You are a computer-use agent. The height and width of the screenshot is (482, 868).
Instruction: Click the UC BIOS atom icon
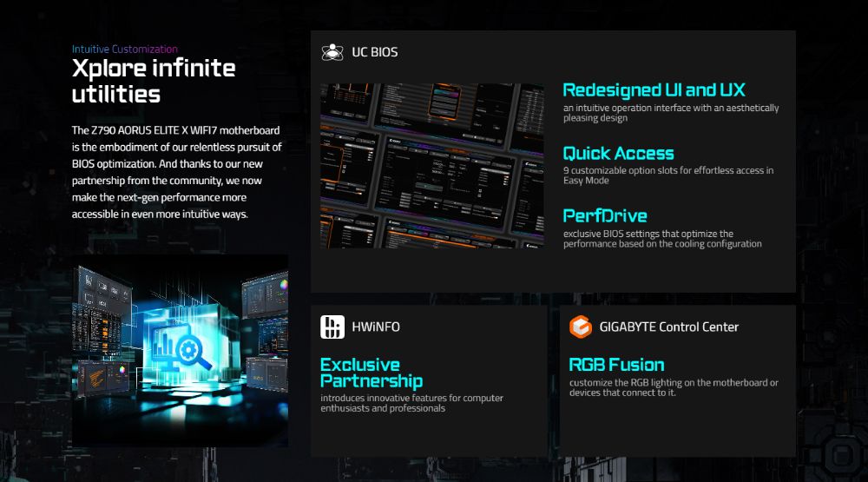332,52
